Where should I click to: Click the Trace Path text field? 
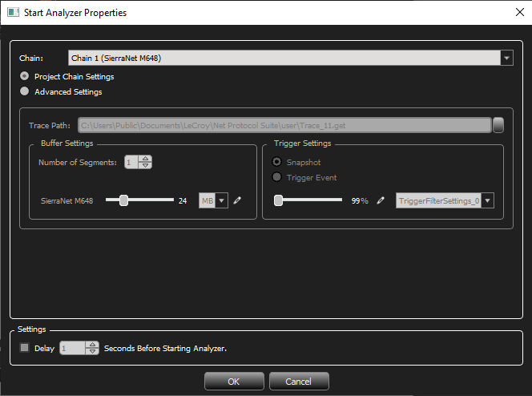(x=284, y=125)
